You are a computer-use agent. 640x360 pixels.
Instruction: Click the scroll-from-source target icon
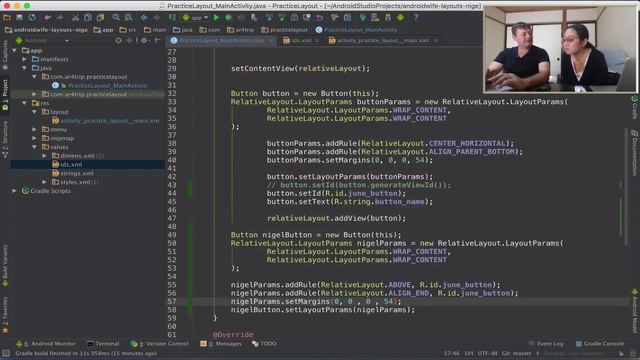click(x=118, y=40)
